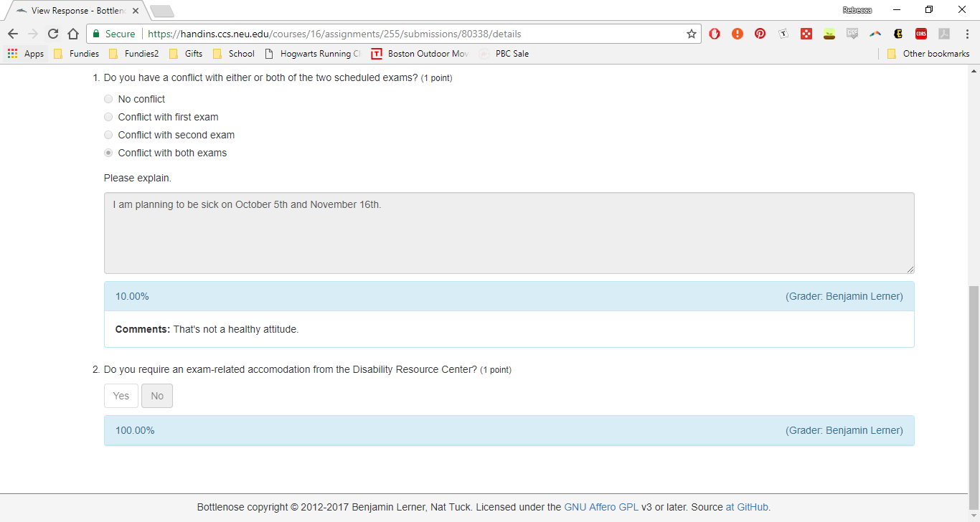This screenshot has width=980, height=522.
Task: Go to the browser home page
Action: click(73, 34)
